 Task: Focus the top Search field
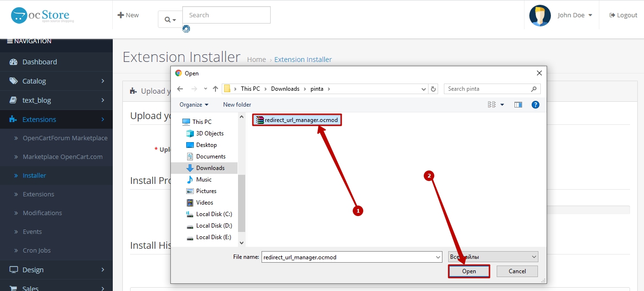pyautogui.click(x=227, y=15)
